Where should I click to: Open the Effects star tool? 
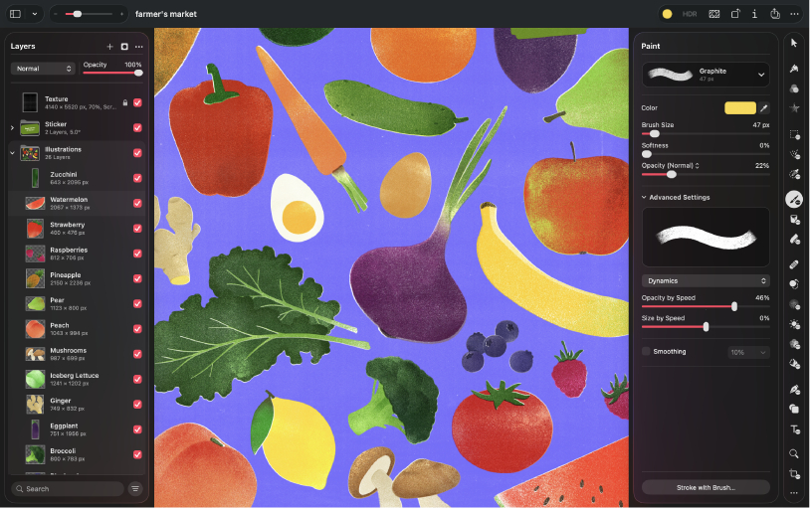[x=795, y=108]
